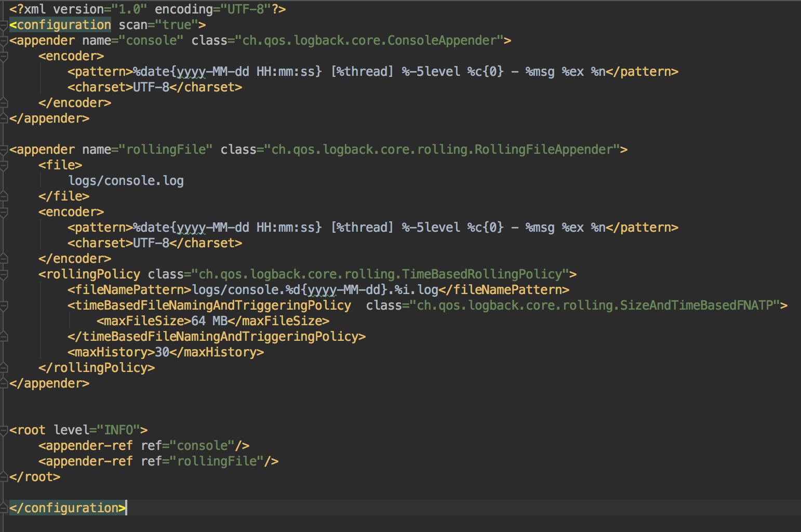Click the logs/console.log path text
Viewport: 801px width, 532px height.
pyautogui.click(x=126, y=181)
